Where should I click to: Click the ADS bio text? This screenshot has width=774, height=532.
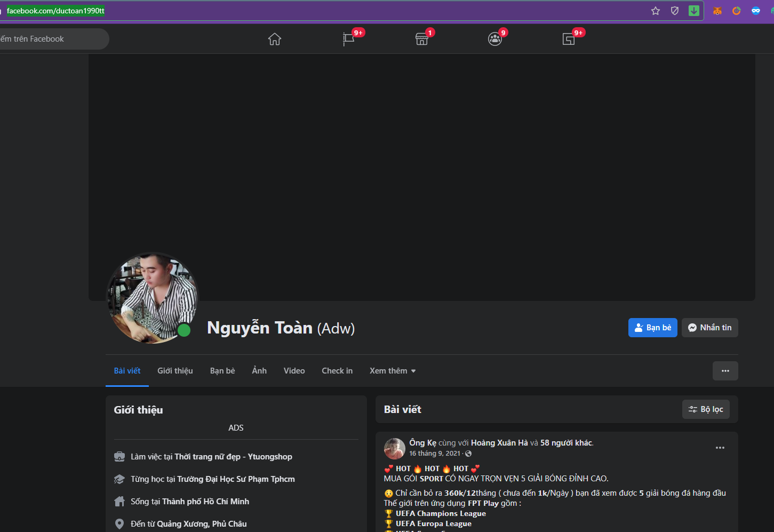(236, 428)
